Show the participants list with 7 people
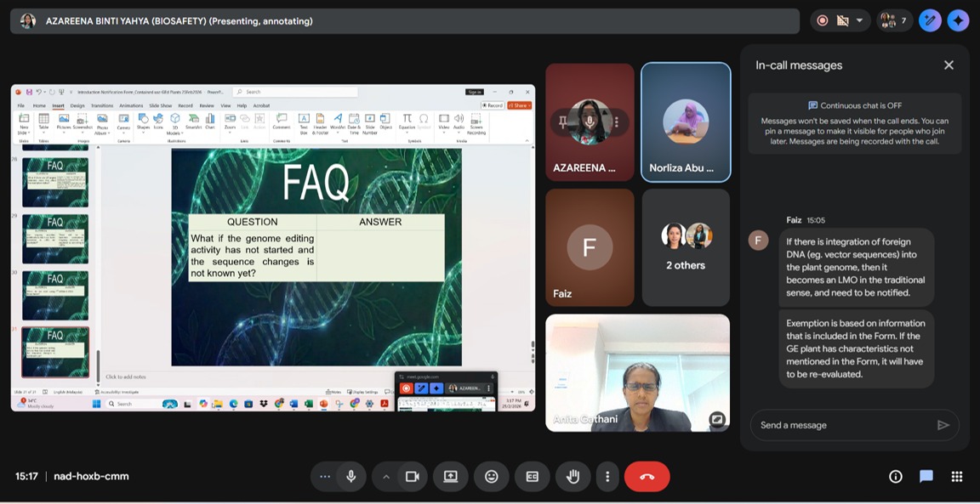The image size is (980, 504). tap(894, 20)
